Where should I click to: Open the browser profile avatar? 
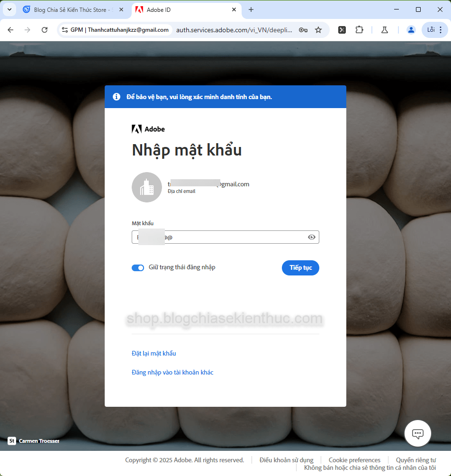pyautogui.click(x=411, y=30)
